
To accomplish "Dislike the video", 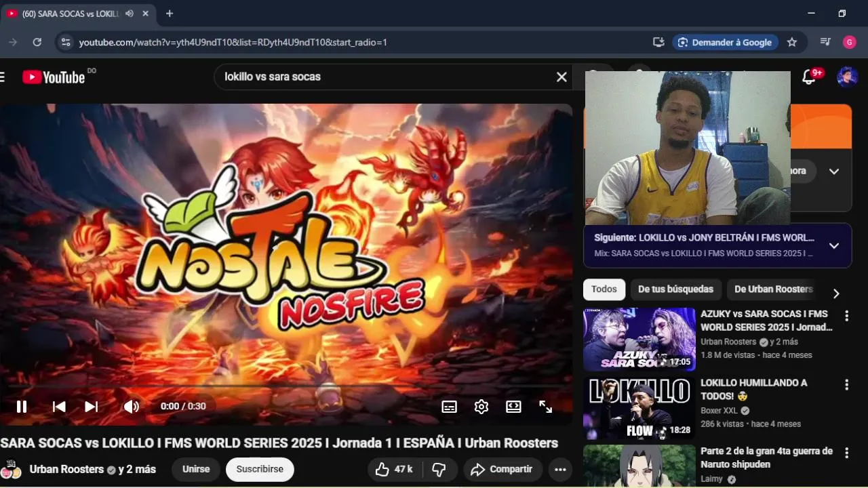I will point(439,469).
